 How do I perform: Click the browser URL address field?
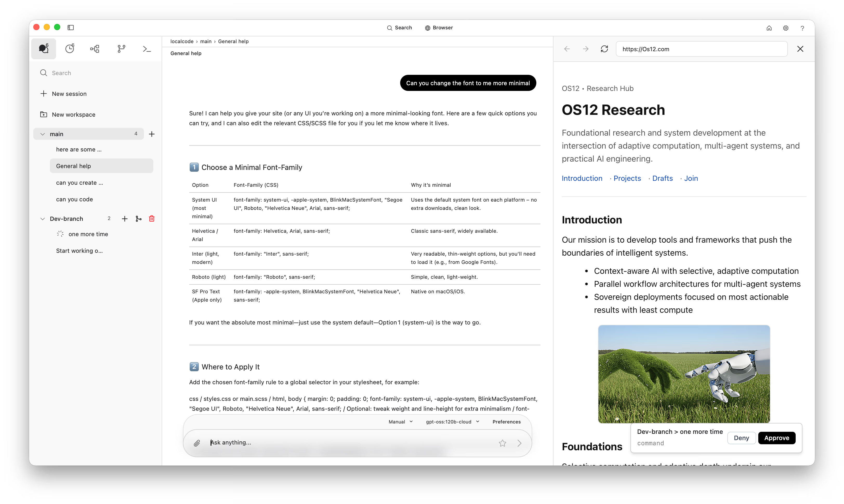click(x=701, y=49)
